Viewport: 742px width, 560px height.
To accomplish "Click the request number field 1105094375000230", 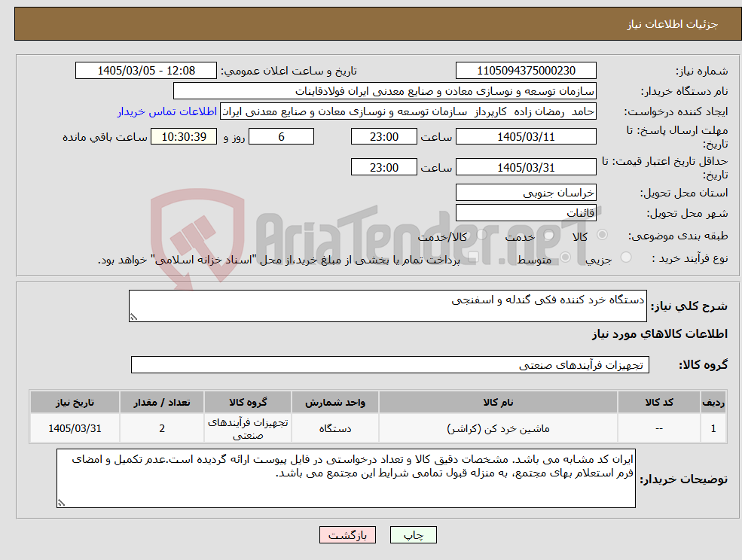I will pos(526,71).
